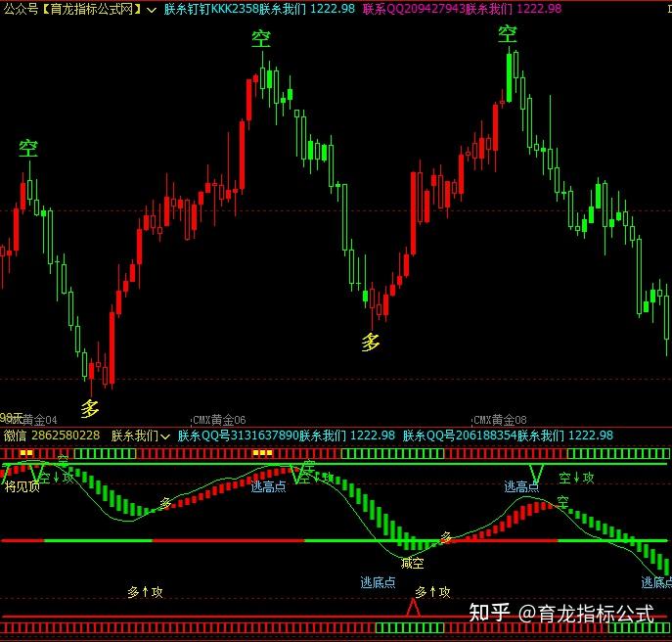Click the 公众号【育龙指标公式网】 indicator title
The width and height of the screenshot is (672, 642).
coord(72,9)
